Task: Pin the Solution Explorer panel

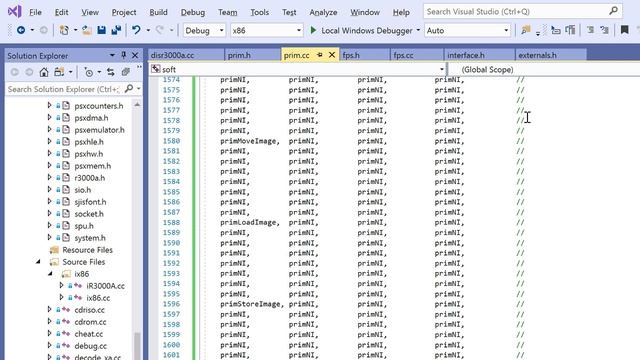Action: pyautogui.click(x=124, y=55)
